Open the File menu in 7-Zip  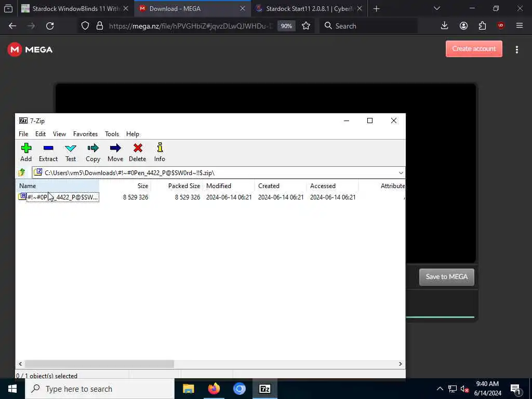tap(23, 134)
